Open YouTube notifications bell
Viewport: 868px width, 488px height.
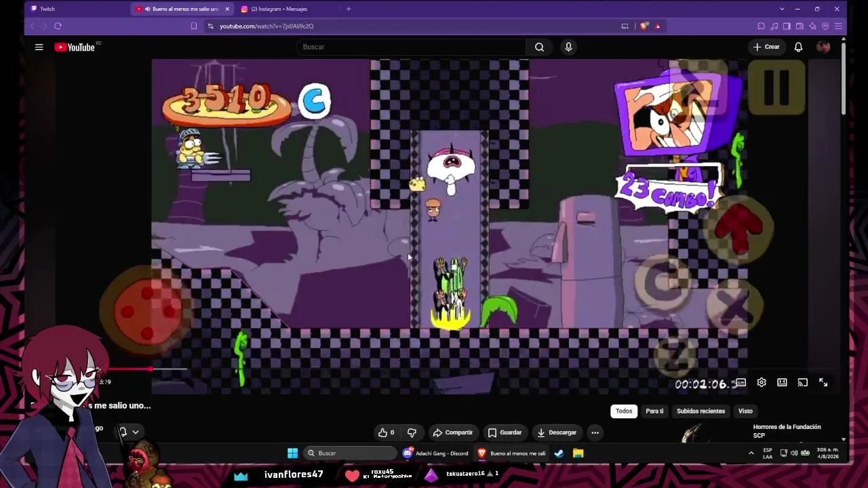pyautogui.click(x=798, y=47)
